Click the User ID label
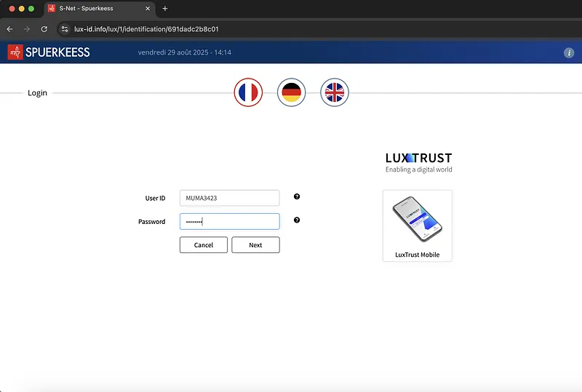Image resolution: width=582 pixels, height=392 pixels. tap(155, 199)
